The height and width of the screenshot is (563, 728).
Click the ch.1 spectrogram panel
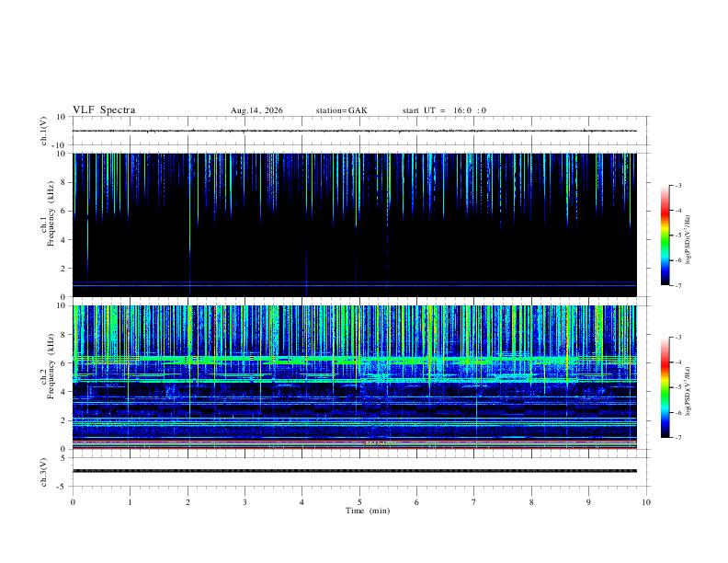[355, 224]
